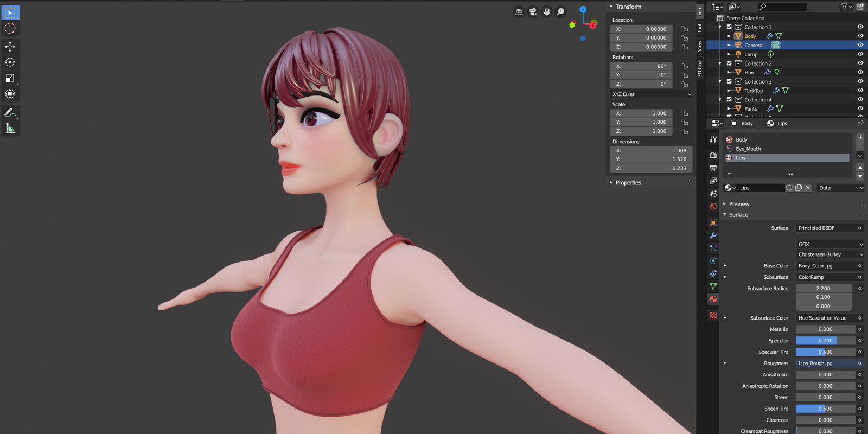
Task: Toggle Collection 1 exclude checkbox
Action: (729, 27)
